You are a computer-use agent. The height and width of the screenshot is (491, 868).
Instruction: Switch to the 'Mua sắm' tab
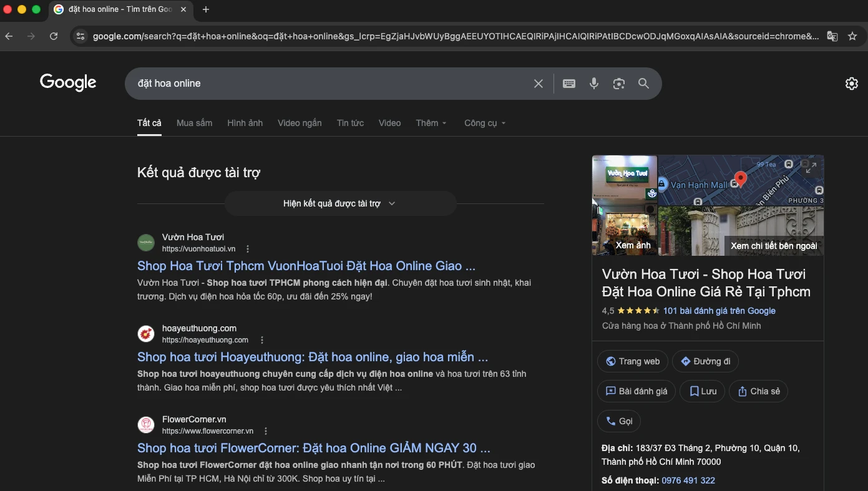coord(195,123)
